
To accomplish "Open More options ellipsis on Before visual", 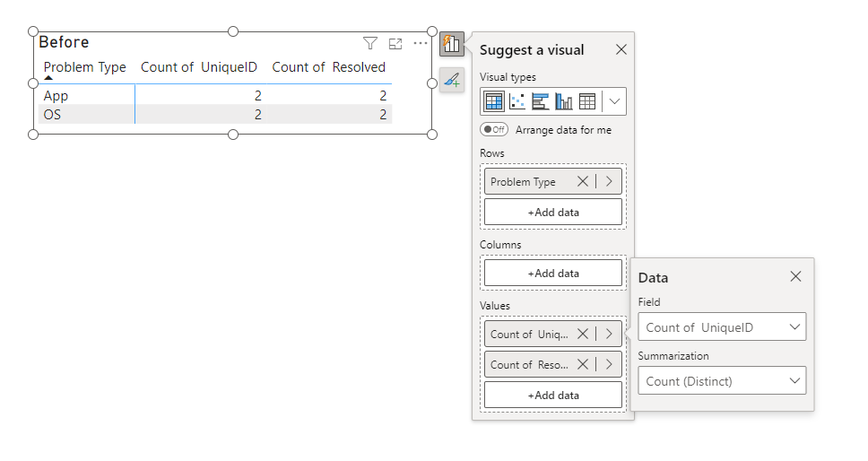I will click(x=421, y=43).
